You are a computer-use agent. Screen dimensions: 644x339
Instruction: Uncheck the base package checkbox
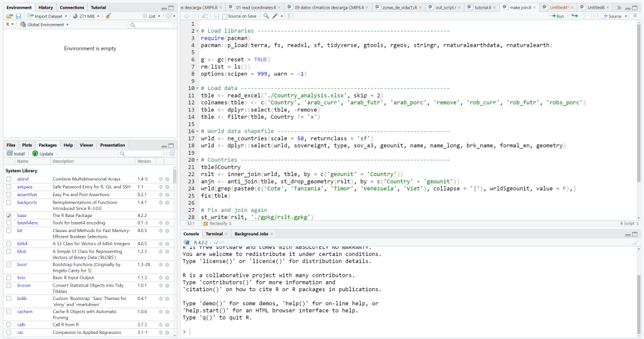point(9,215)
